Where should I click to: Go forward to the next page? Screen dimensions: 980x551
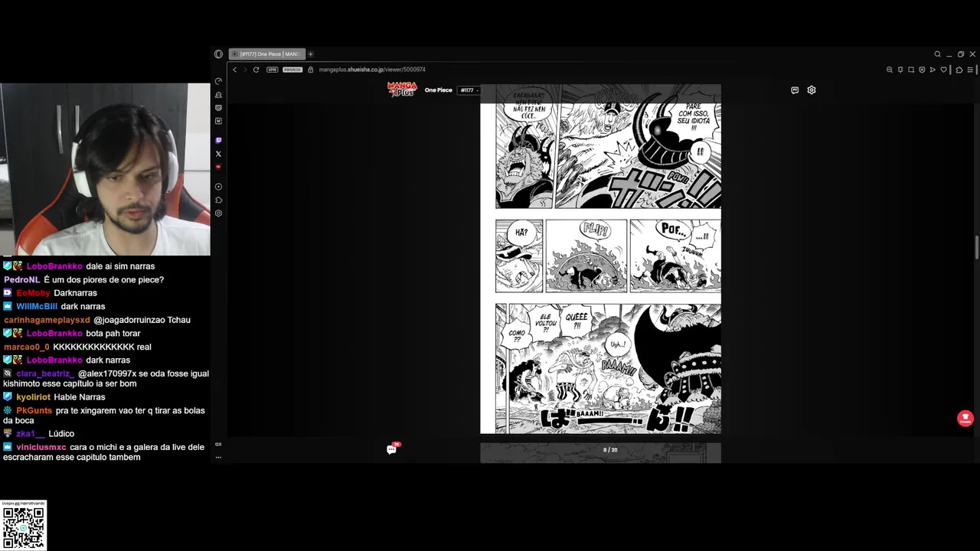[x=245, y=70]
